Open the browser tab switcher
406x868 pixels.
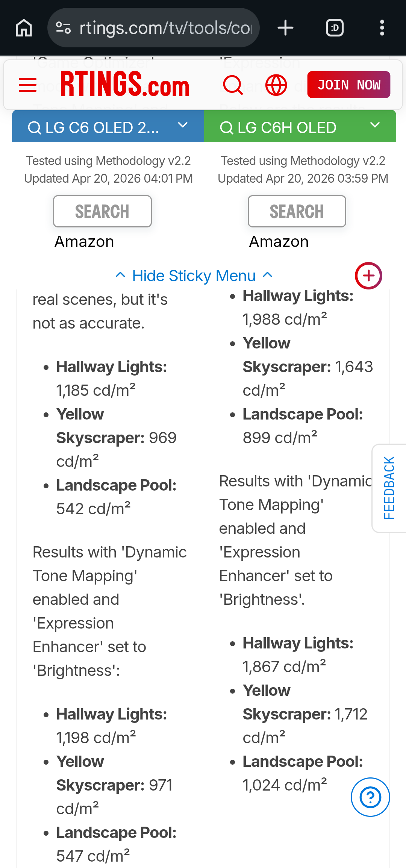(335, 28)
